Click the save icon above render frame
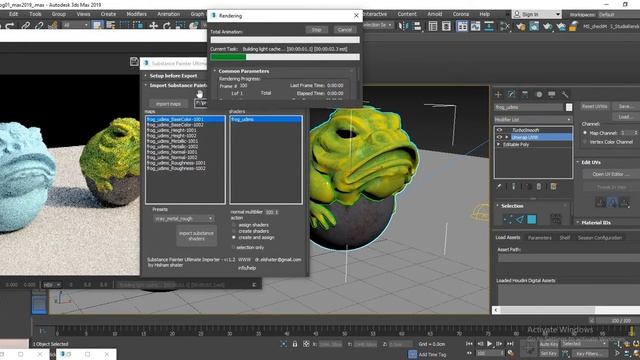The height and width of the screenshot is (360, 640). point(134,62)
